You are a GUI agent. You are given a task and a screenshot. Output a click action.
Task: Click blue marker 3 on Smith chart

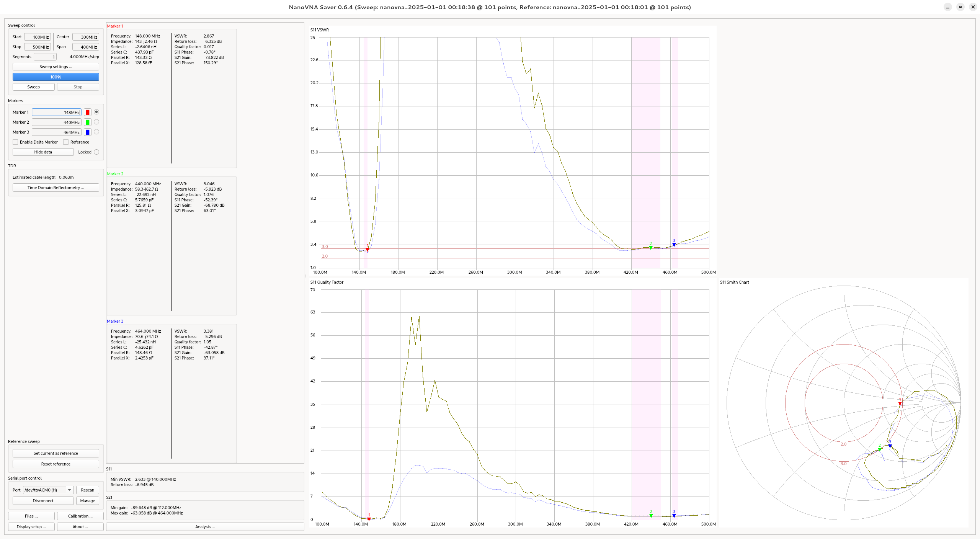[x=890, y=446]
